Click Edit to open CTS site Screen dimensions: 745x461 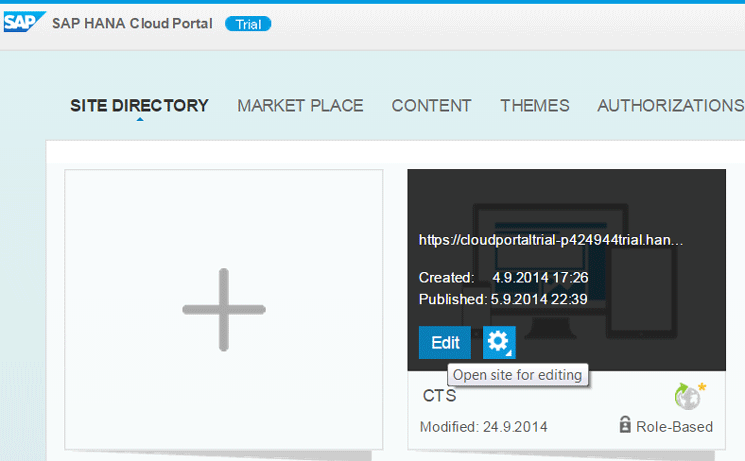(x=445, y=342)
